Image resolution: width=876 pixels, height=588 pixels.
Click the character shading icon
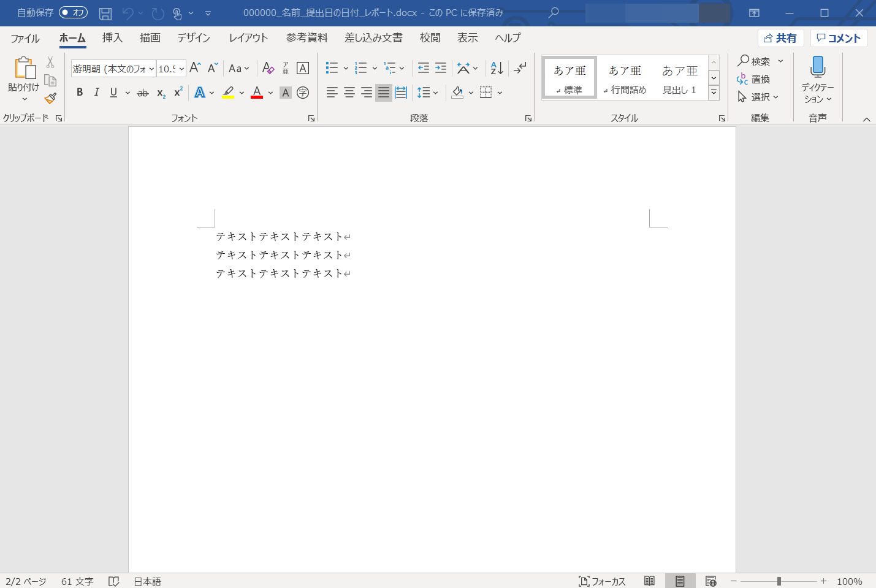[x=285, y=93]
